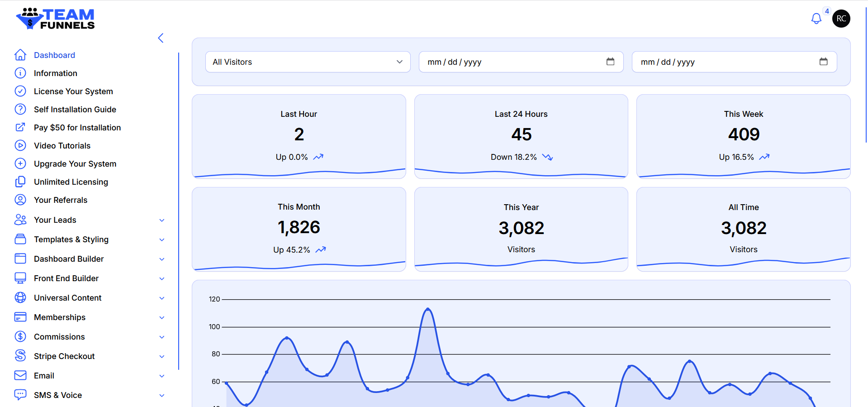
Task: Open the Information menu item
Action: tap(55, 73)
